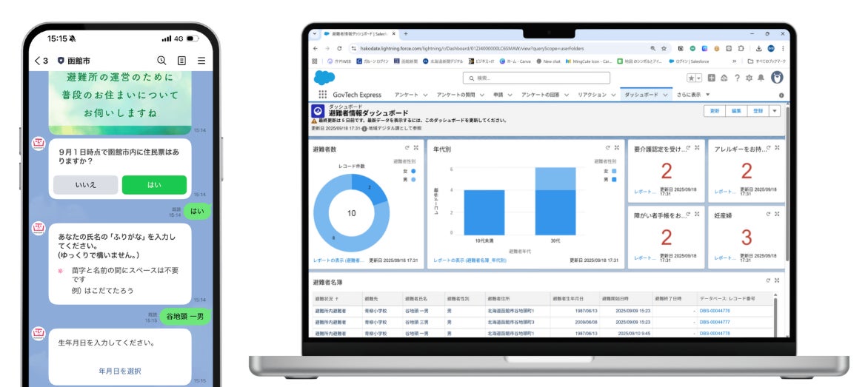
Task: Open the dropdown arrow next to 登録
Action: click(x=775, y=110)
